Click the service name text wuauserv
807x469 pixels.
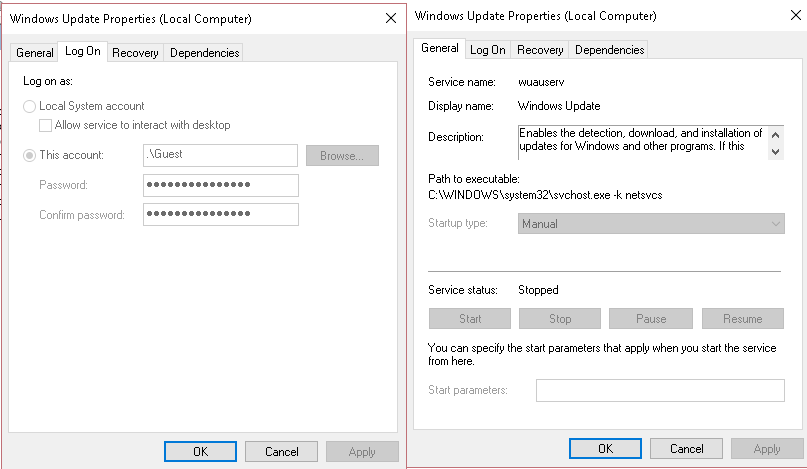pos(541,82)
